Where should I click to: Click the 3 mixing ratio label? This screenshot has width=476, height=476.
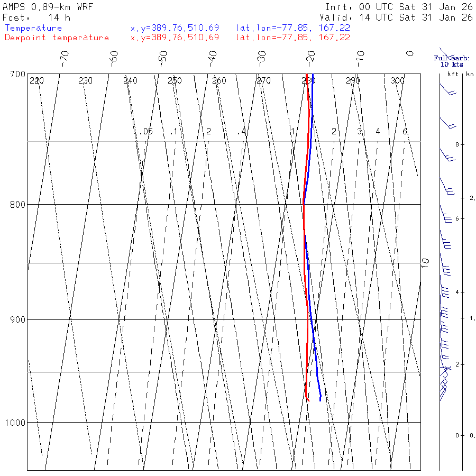pos(360,132)
